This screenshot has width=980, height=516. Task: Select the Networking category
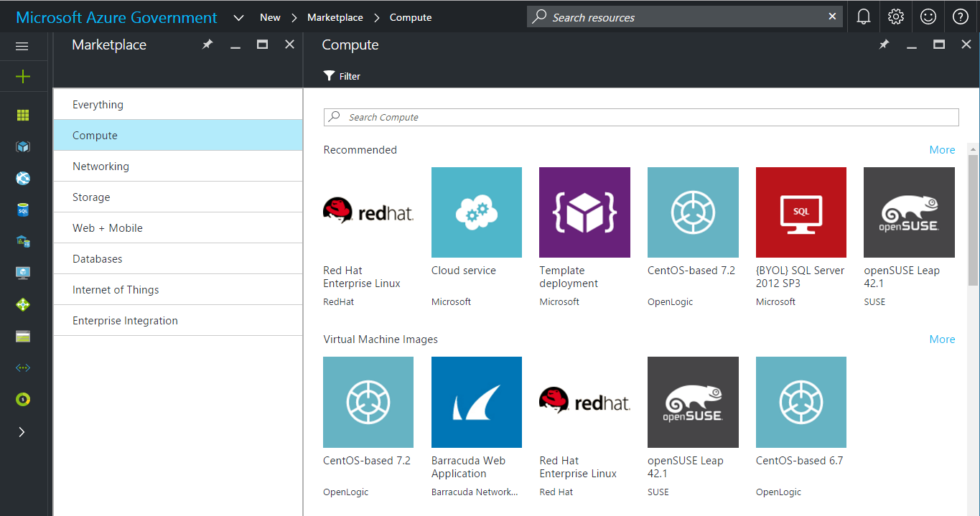click(x=101, y=166)
